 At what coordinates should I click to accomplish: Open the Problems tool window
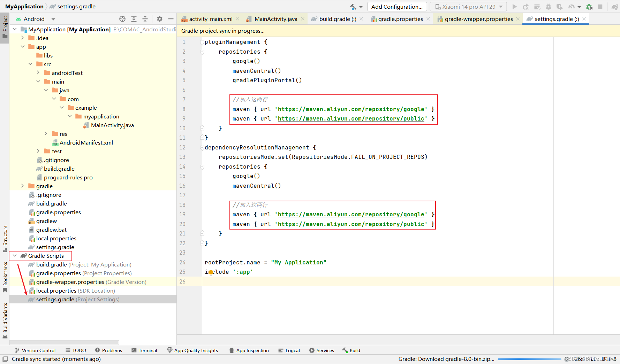[108, 350]
